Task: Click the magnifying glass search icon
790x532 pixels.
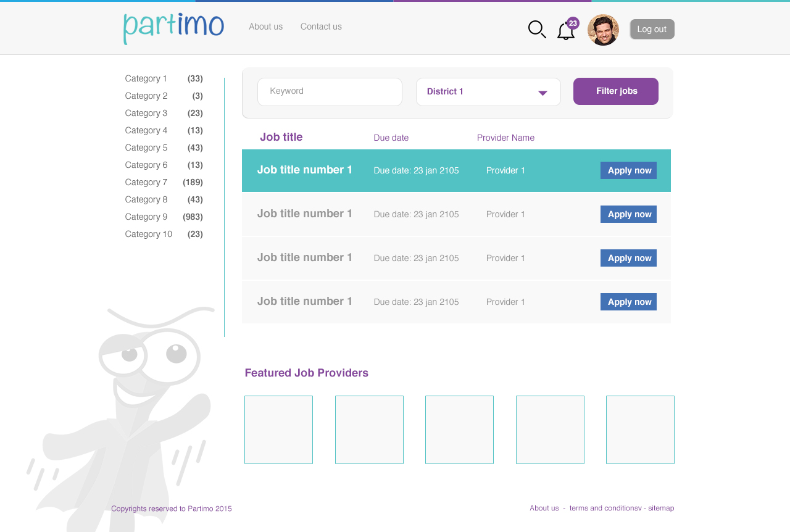Action: [x=536, y=29]
